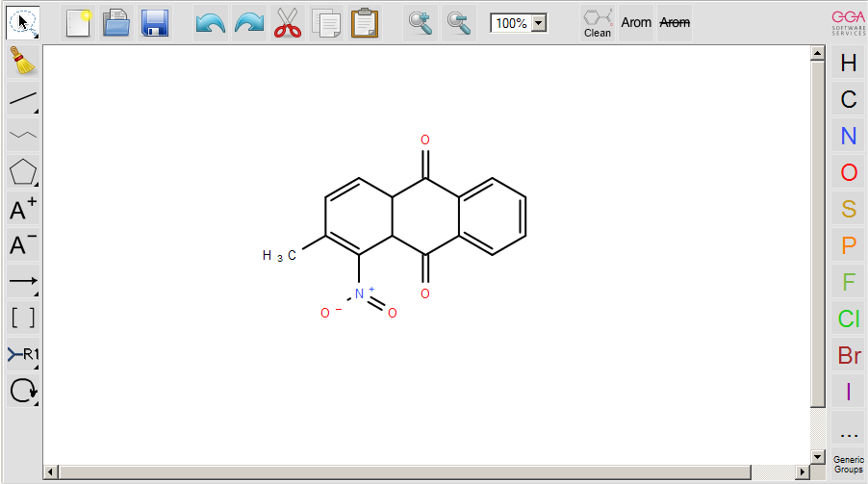Click the Clean structure button
Screen dimensions: 868x484
[x=598, y=23]
